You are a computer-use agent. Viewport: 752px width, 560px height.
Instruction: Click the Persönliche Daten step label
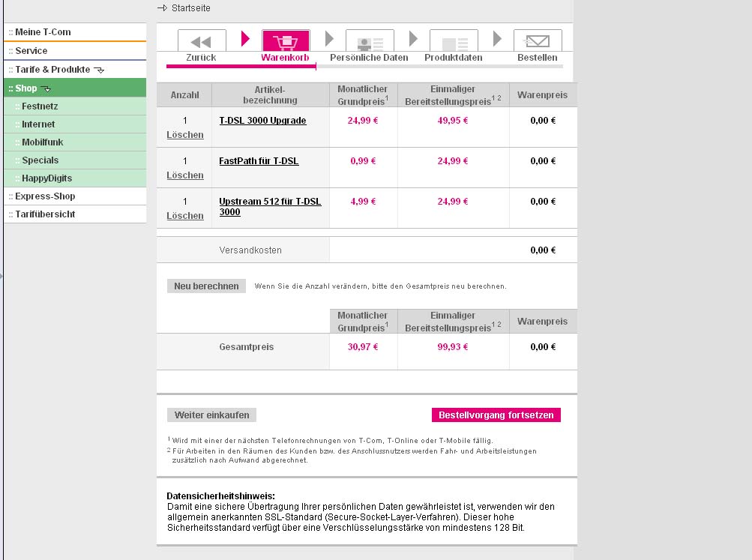click(x=369, y=58)
